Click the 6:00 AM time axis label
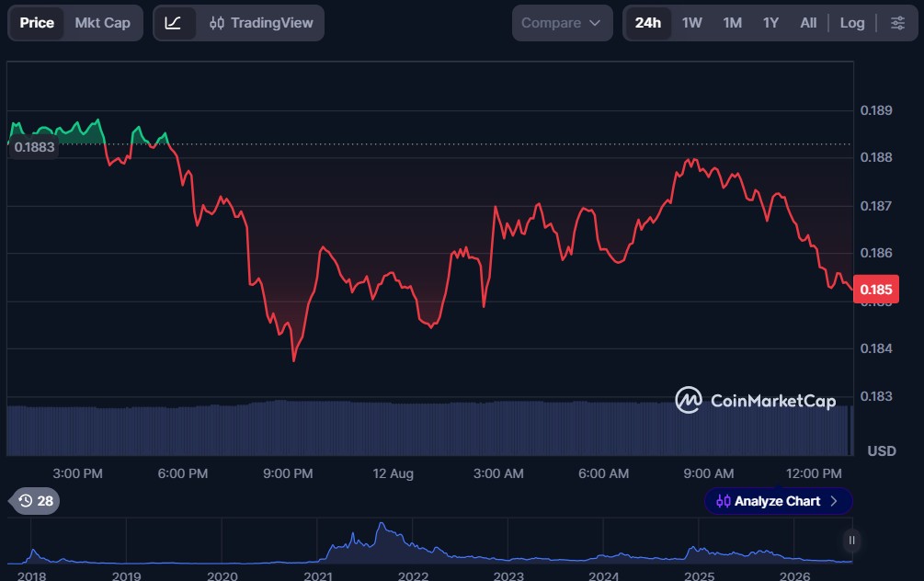The height and width of the screenshot is (581, 924). [x=603, y=473]
